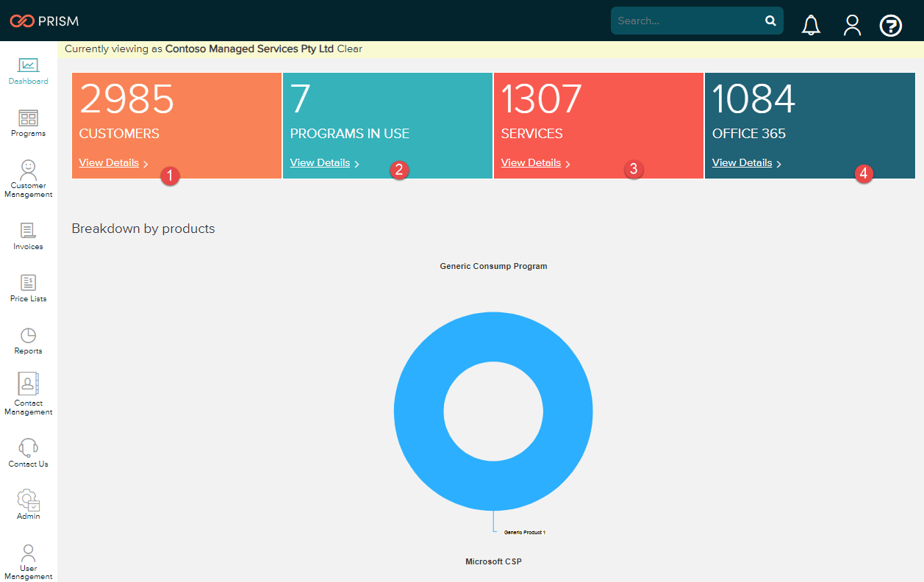Screen dimensions: 924x582
Task: Open the Programs sidebar icon
Action: coord(28,118)
